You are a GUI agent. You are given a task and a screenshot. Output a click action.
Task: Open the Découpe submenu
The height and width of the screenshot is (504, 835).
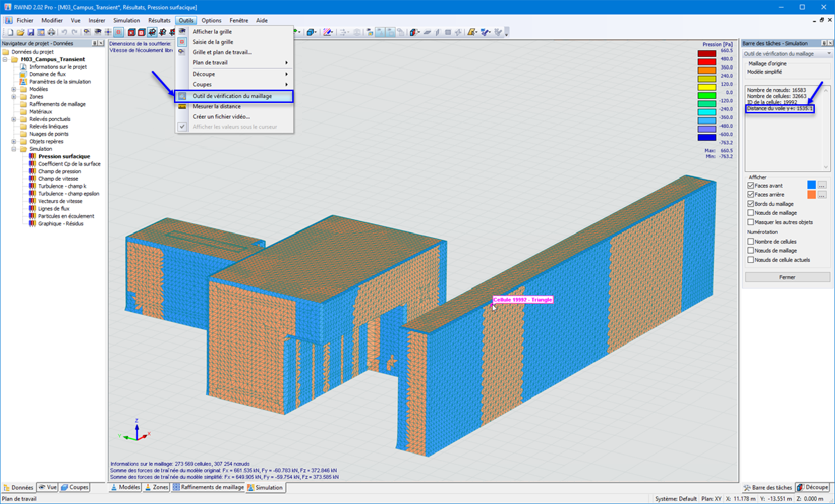(233, 74)
